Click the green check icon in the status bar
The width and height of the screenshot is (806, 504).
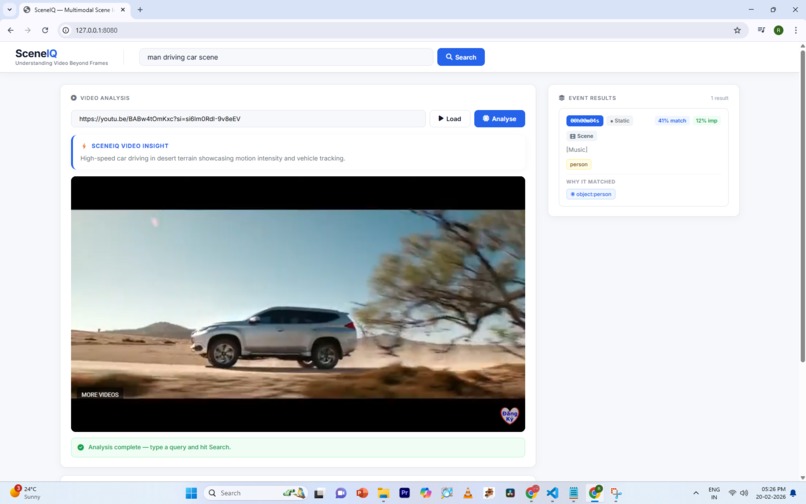(x=81, y=447)
